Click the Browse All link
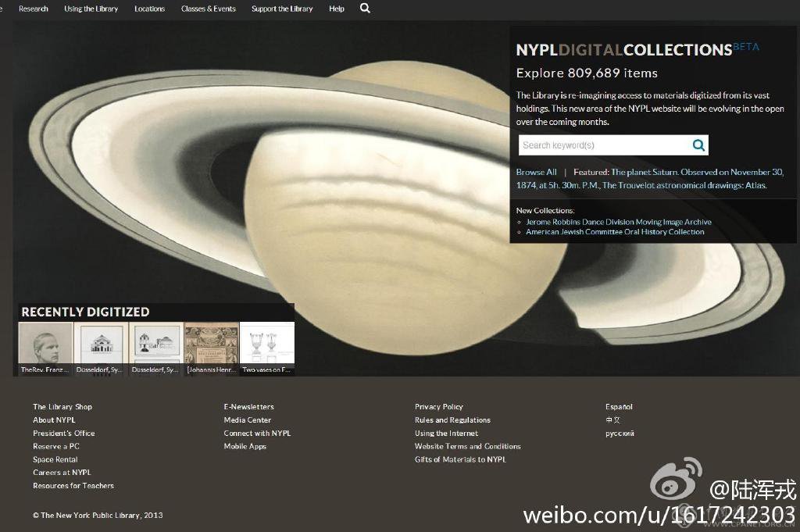The image size is (800, 532). click(536, 172)
